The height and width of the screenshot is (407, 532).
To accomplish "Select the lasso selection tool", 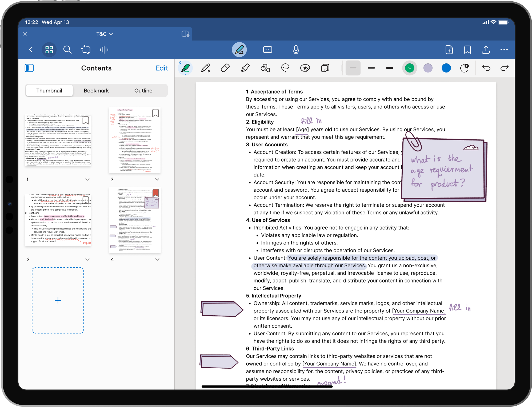I will click(285, 68).
